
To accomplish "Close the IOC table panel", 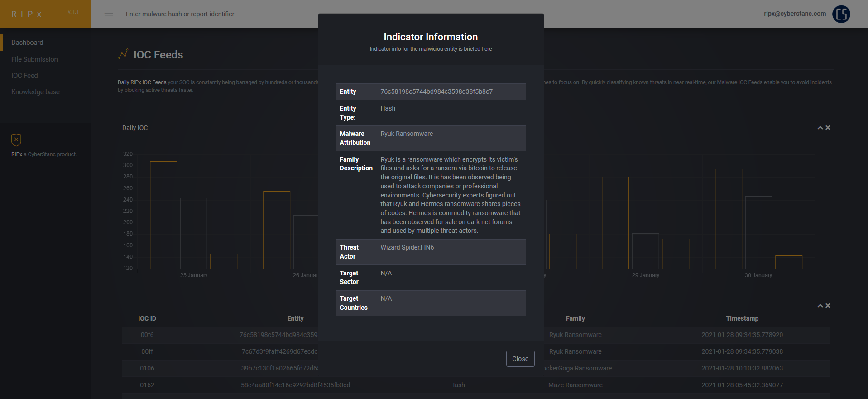I will (x=828, y=306).
